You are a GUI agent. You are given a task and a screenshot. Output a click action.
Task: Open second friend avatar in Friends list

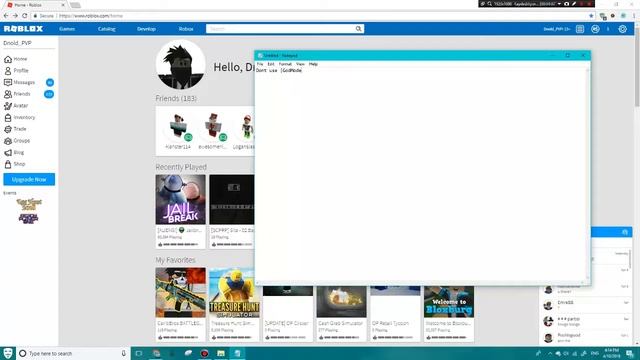click(x=213, y=127)
